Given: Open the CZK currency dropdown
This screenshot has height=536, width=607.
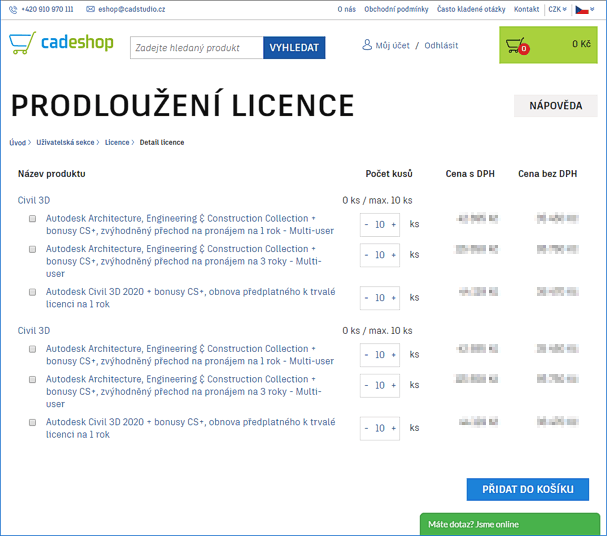Looking at the screenshot, I should [x=557, y=9].
